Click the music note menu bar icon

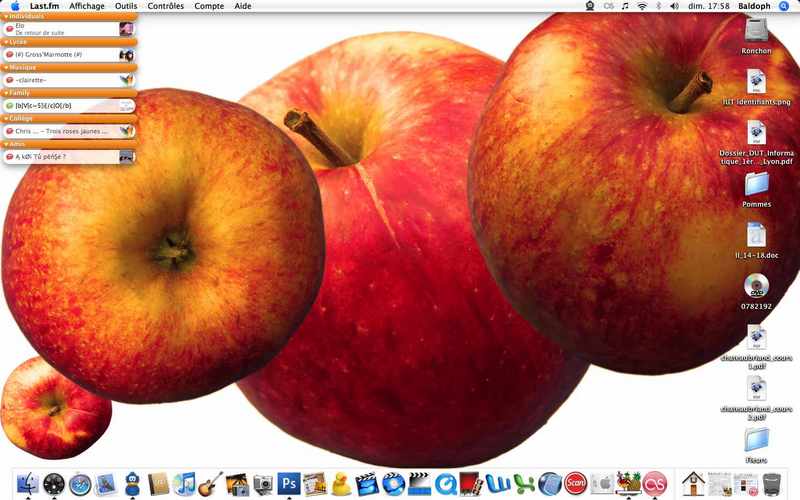pos(626,6)
